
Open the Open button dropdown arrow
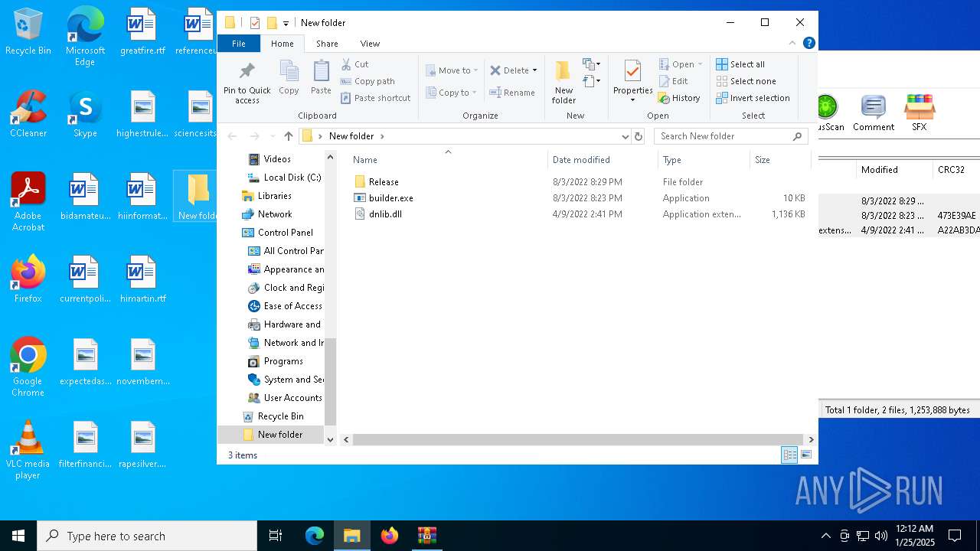pyautogui.click(x=700, y=64)
